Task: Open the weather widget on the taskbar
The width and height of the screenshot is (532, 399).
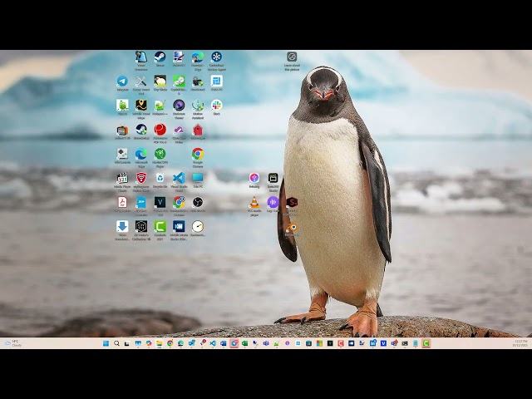Action: [13, 343]
